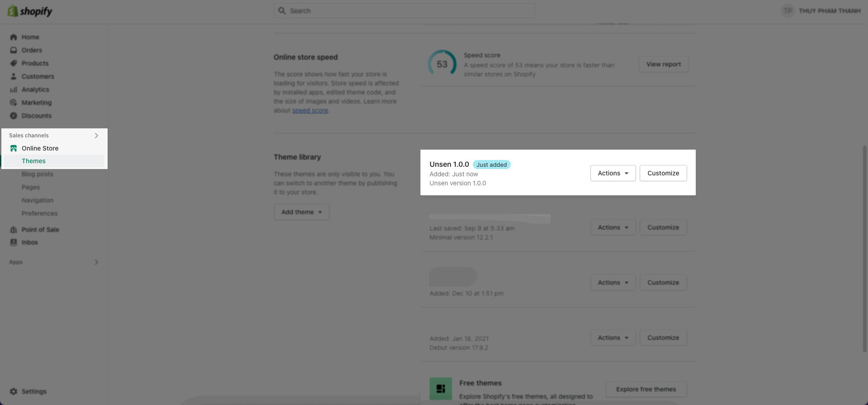
Task: Click the View report button
Action: (x=664, y=64)
